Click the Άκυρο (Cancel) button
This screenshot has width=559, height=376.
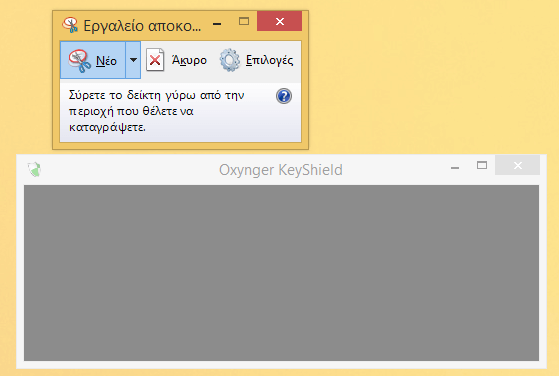[177, 60]
